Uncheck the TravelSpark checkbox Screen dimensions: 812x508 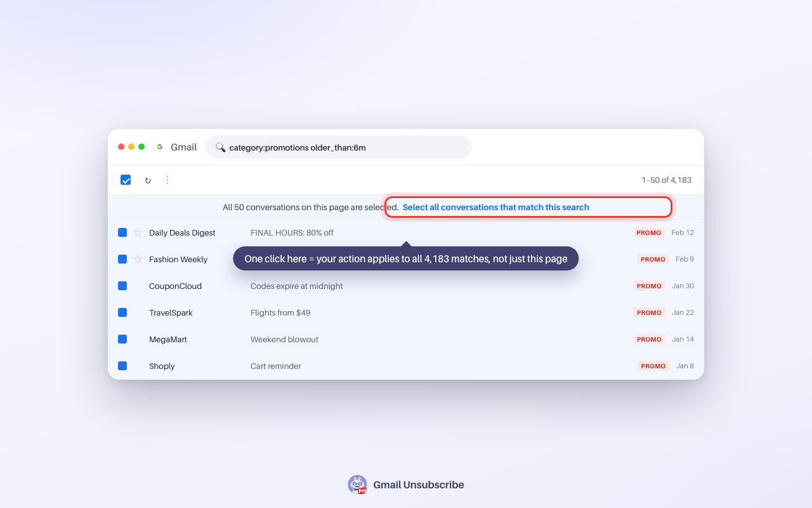pyautogui.click(x=122, y=312)
